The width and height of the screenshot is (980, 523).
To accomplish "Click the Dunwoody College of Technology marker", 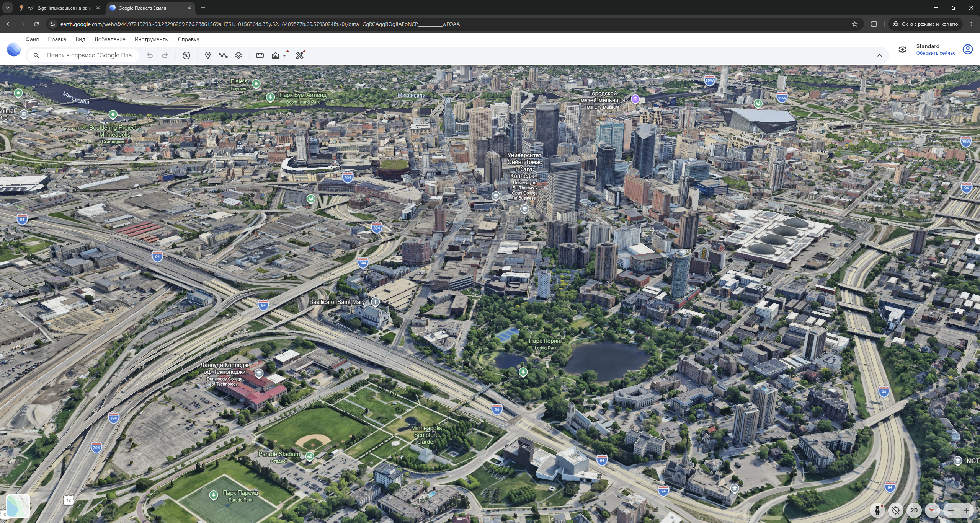I will click(259, 373).
